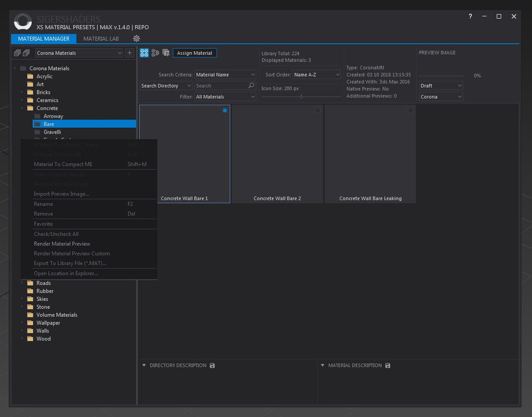The width and height of the screenshot is (532, 417).
Task: Click the Rubber folder icon
Action: click(30, 291)
